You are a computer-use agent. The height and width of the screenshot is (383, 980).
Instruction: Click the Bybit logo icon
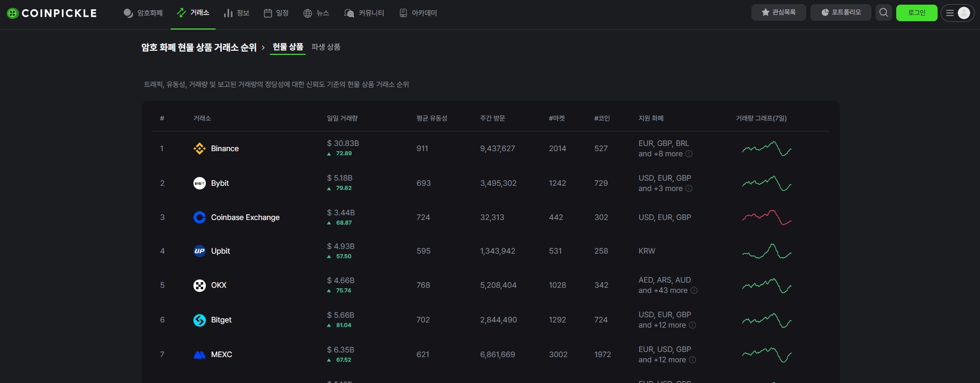[200, 183]
